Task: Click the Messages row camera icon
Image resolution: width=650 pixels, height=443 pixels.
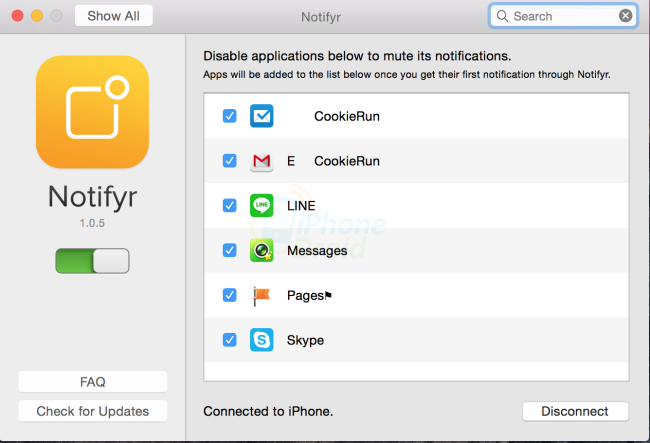Action: [262, 250]
